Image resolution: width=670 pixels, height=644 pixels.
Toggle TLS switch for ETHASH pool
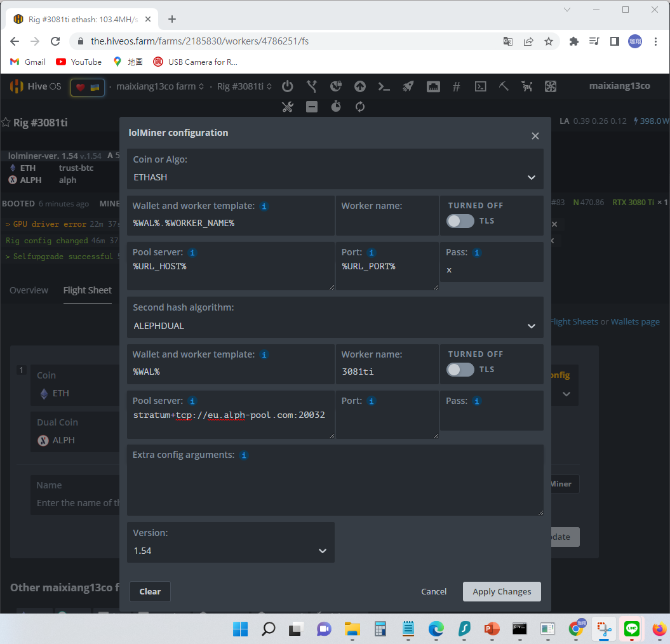(x=460, y=221)
